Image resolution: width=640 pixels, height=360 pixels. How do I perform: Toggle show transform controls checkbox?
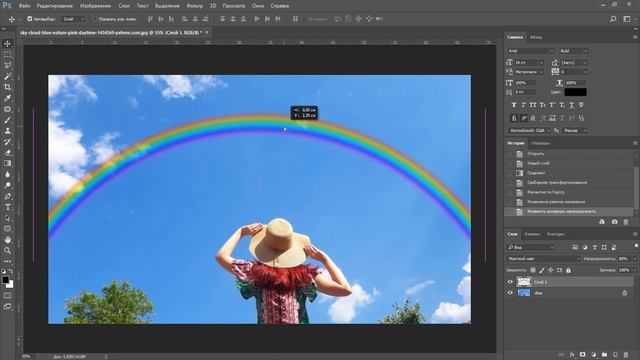95,19
